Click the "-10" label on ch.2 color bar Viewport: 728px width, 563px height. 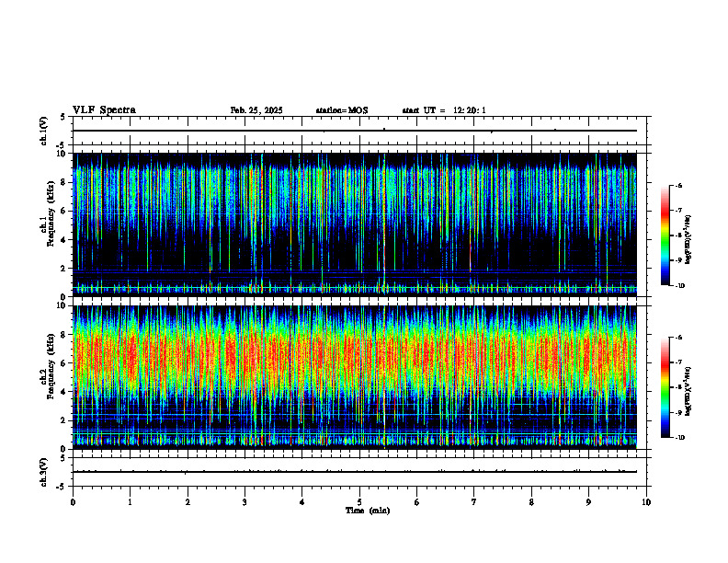click(679, 438)
